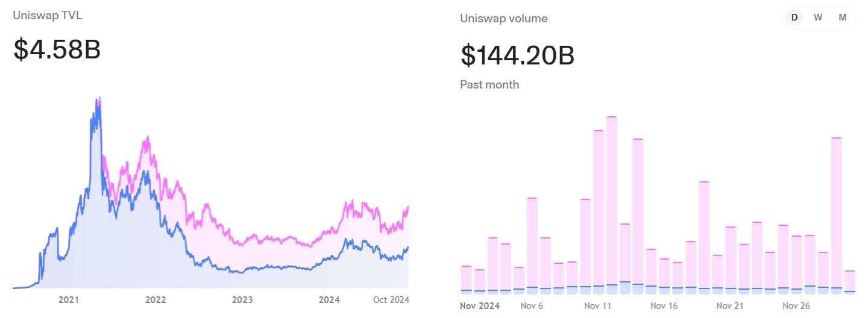Click the Oct 2024 label on TVL axis
Viewport: 868px width, 318px height.
coord(391,299)
